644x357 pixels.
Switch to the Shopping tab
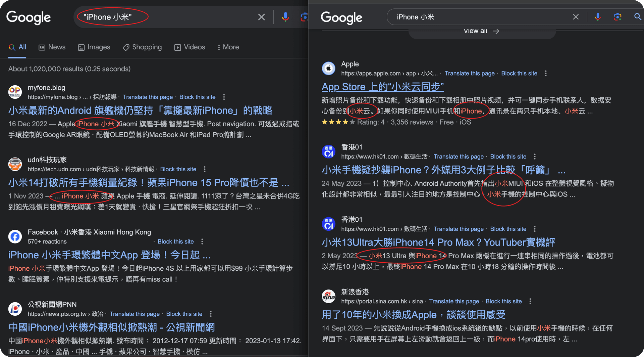(x=142, y=47)
